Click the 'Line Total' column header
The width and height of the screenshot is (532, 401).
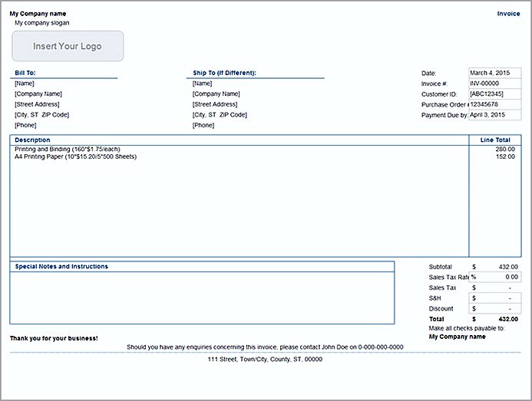tap(495, 140)
